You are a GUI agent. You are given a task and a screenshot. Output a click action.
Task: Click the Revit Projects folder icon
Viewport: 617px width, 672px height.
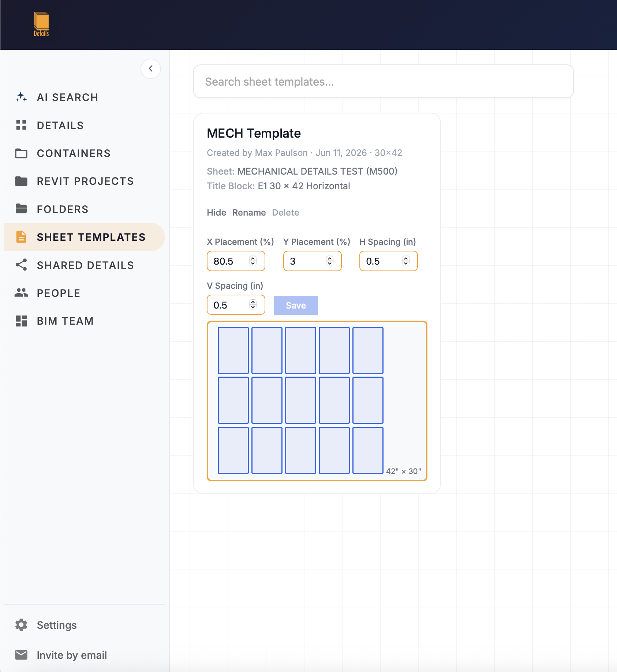coord(21,181)
